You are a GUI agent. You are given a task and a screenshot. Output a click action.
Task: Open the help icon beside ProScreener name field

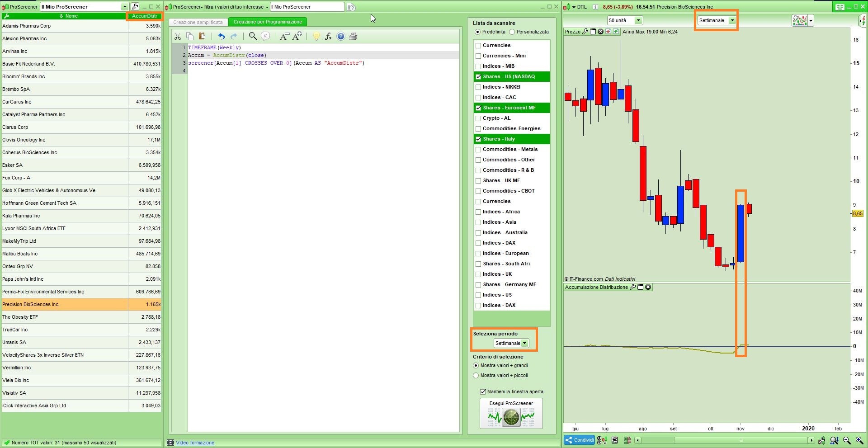point(351,7)
